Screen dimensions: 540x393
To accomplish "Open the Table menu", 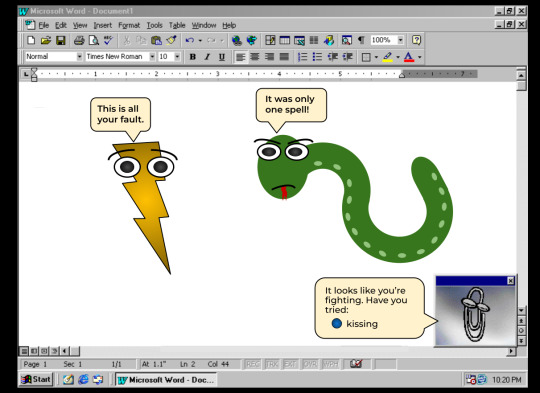I will [177, 25].
